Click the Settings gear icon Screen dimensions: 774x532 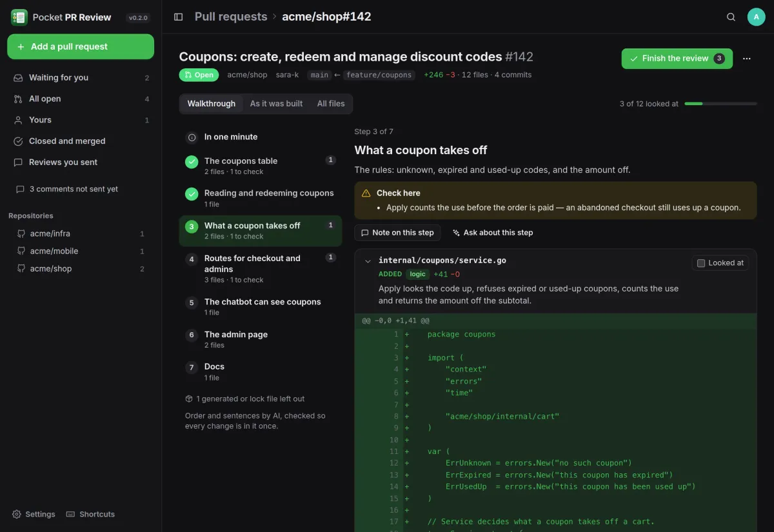tap(17, 514)
